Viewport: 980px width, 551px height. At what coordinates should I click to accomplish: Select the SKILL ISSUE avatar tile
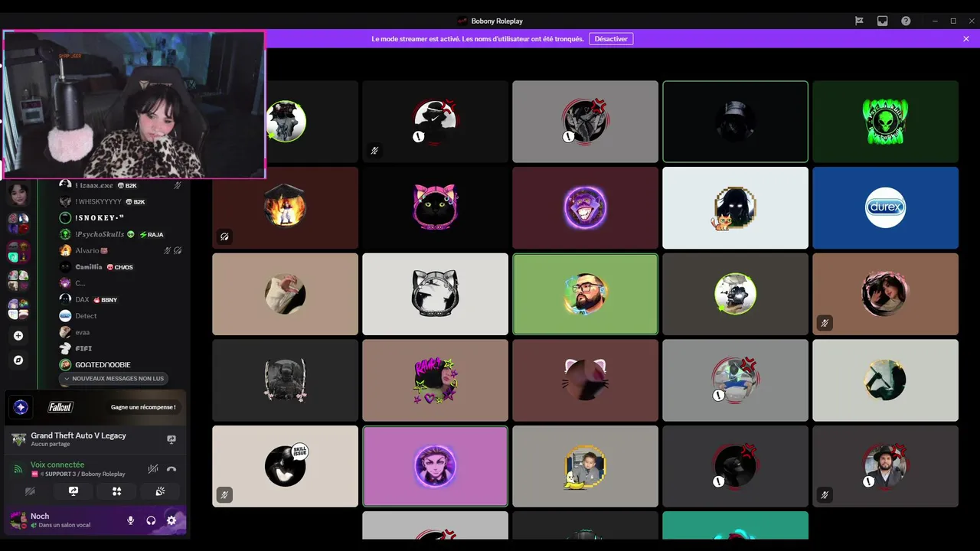coord(285,466)
